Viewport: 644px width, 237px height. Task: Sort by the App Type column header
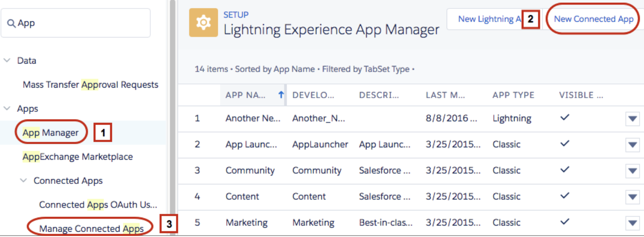[513, 95]
